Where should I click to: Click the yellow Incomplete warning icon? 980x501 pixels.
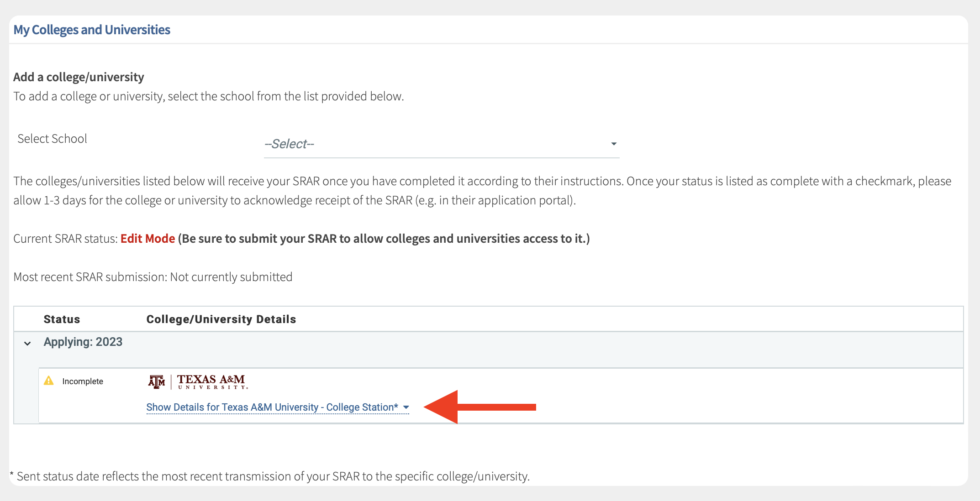[x=49, y=381]
